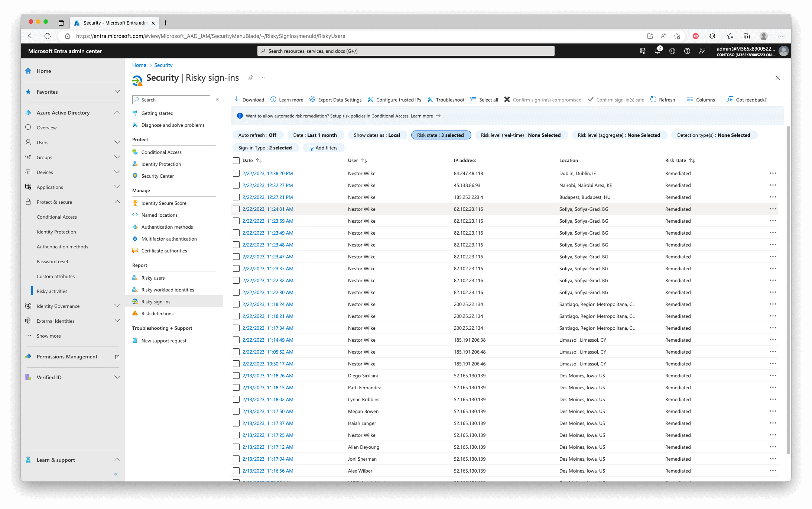Check the select-all Date header checkbox

tap(236, 161)
